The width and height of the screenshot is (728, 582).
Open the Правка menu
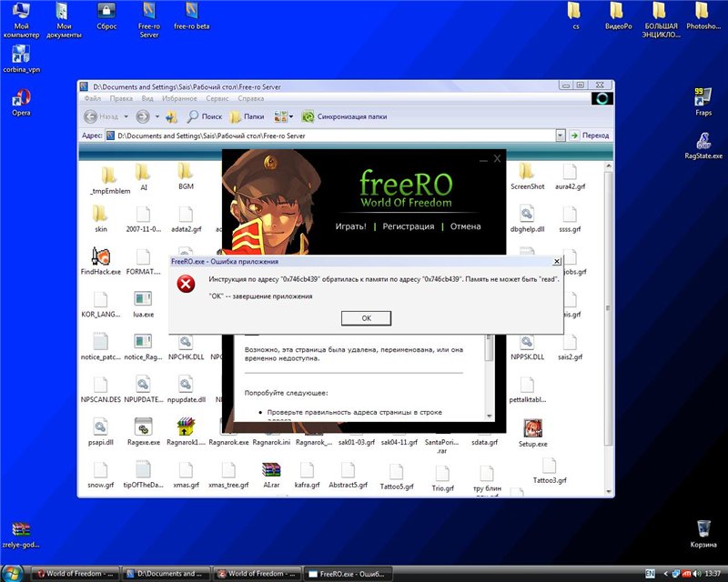[x=121, y=98]
